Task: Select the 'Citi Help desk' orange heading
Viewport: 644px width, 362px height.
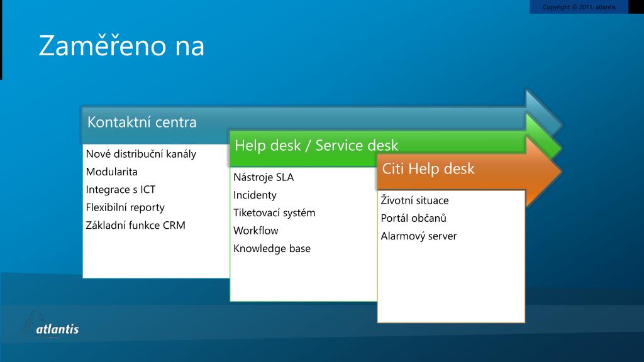Action: coord(428,168)
